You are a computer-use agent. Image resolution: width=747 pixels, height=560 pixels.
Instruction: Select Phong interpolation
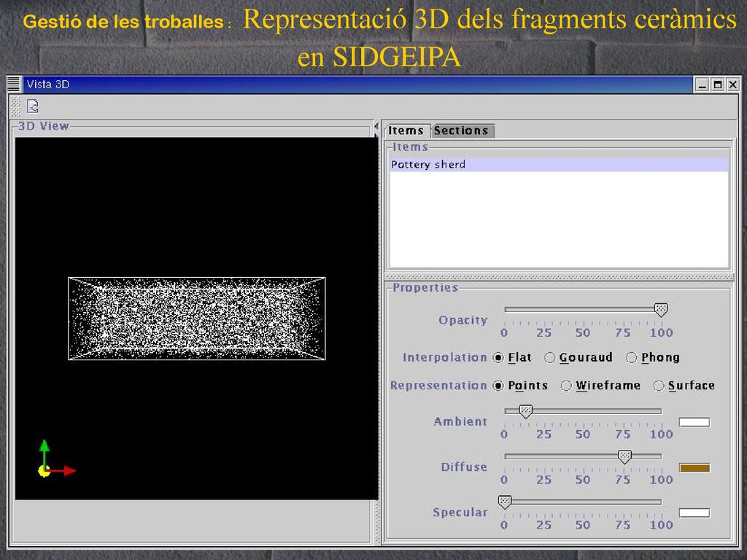click(x=653, y=357)
